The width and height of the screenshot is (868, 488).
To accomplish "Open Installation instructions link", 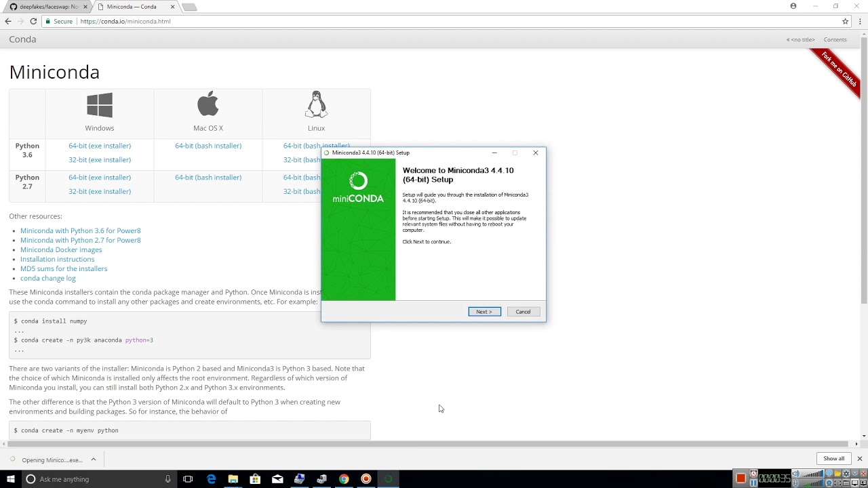I will point(58,259).
